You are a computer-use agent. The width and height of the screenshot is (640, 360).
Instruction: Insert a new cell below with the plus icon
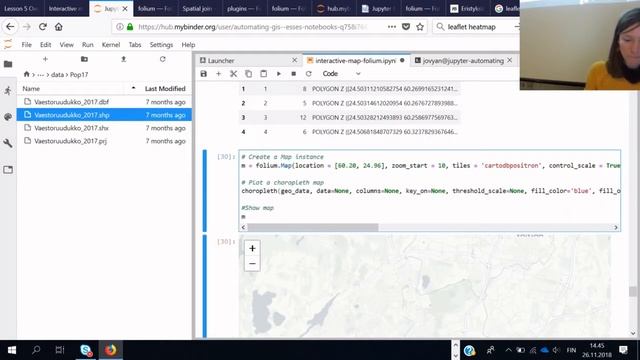pyautogui.click(x=218, y=74)
